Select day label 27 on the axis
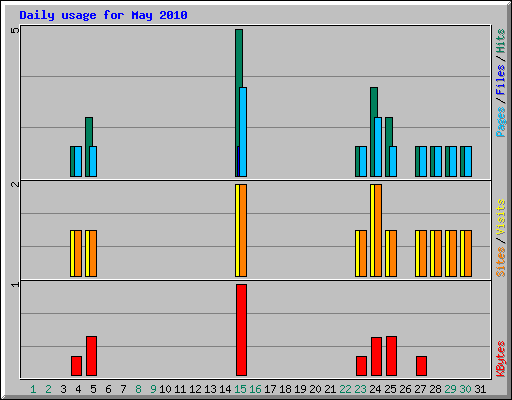This screenshot has width=512, height=400. coord(420,389)
